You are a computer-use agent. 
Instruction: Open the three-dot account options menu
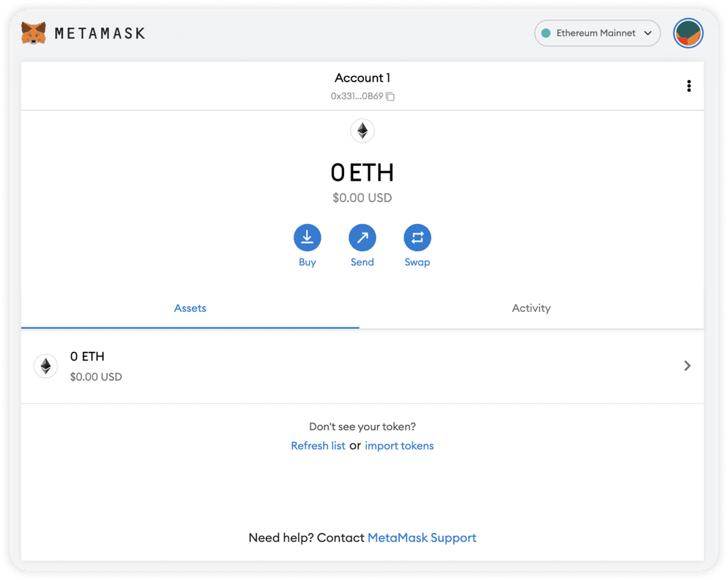688,86
